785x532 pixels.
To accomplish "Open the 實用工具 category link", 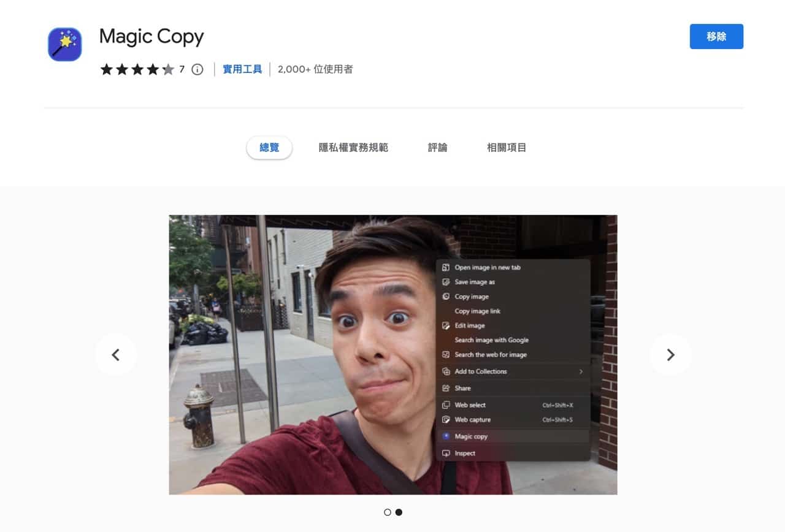I will click(242, 69).
